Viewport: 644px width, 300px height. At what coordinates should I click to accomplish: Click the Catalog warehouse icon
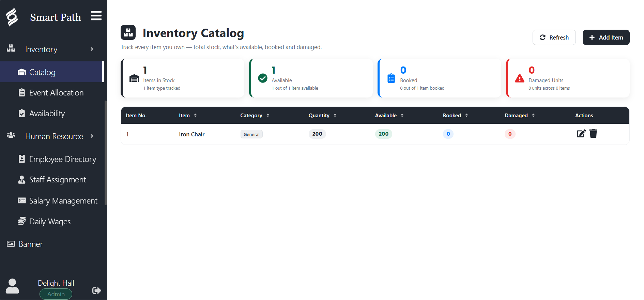22,72
